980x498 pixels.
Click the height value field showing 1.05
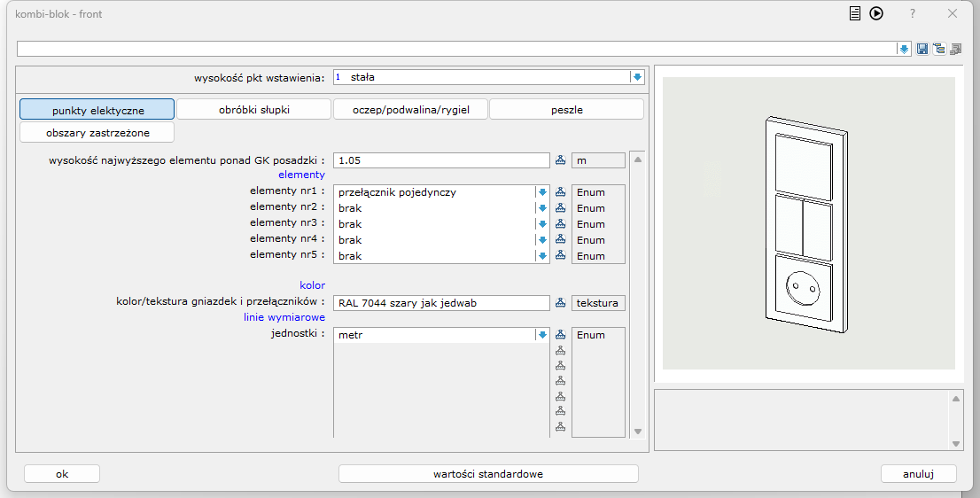click(x=441, y=160)
